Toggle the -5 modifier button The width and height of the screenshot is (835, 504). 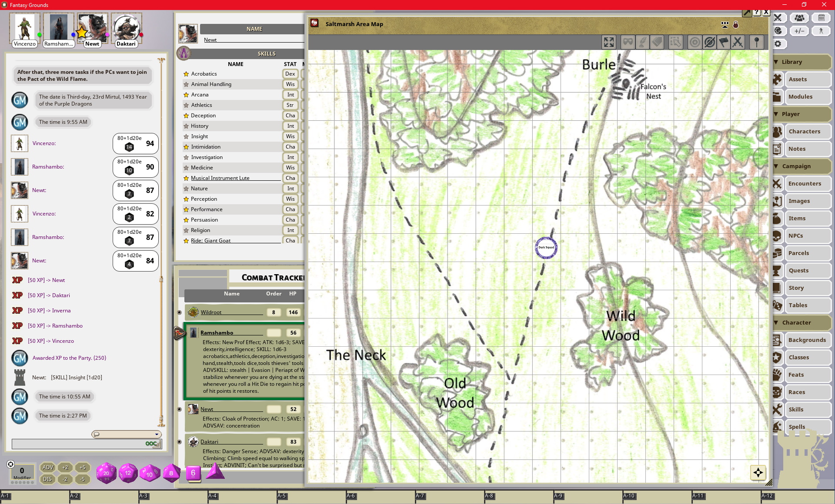click(x=83, y=479)
